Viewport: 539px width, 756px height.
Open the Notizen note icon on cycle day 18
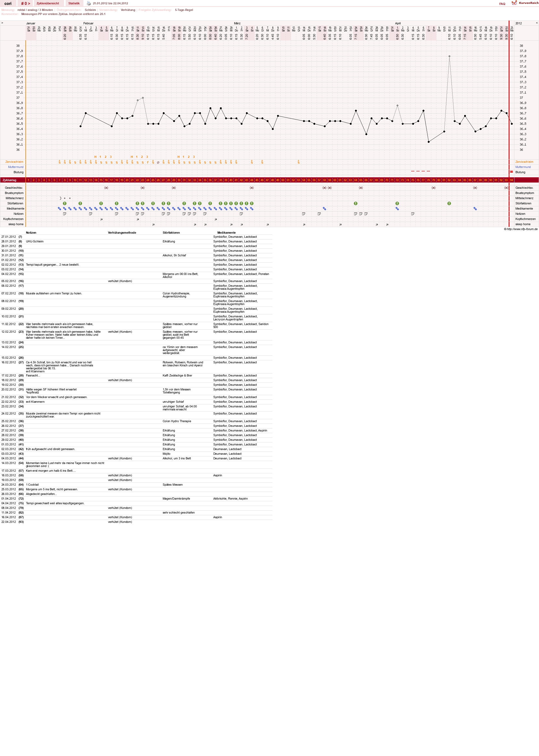(116, 214)
